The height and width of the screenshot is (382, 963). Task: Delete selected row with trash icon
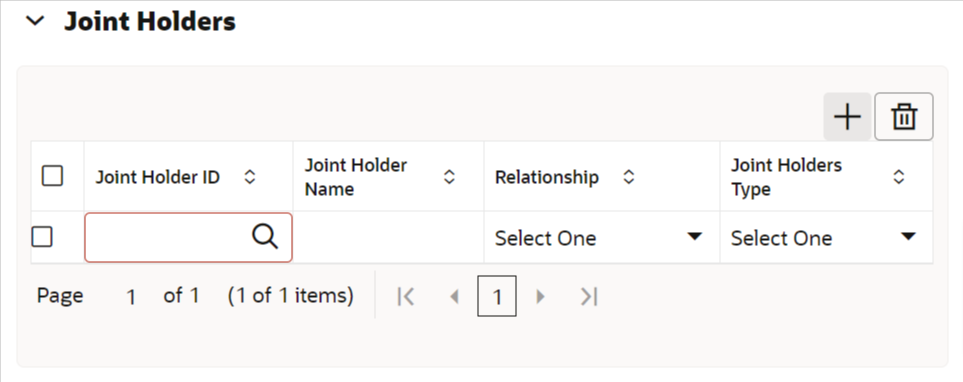point(903,117)
